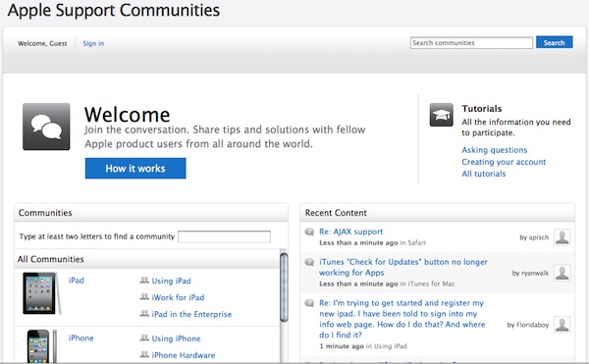Viewport: 589px width, 364px height.
Task: Click the people icon beside Using iPhone
Action: (x=144, y=338)
